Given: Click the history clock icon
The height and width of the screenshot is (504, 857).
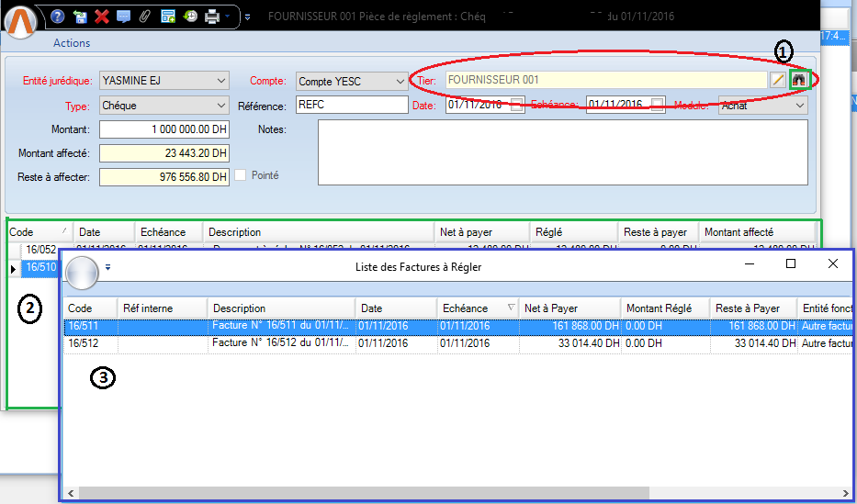Looking at the screenshot, I should point(189,17).
